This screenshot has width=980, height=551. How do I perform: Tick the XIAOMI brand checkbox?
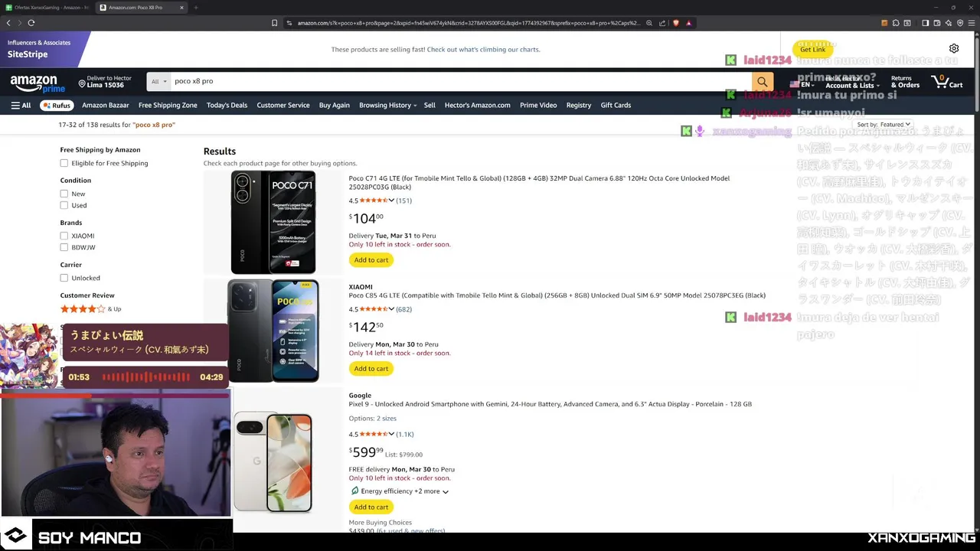coord(64,236)
